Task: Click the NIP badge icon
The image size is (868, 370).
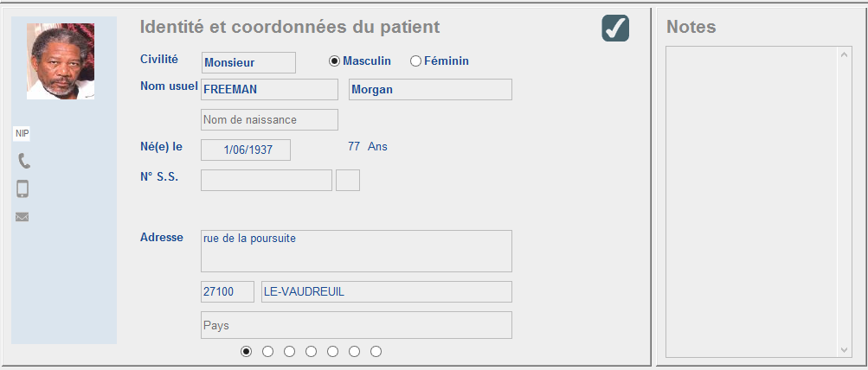Action: (23, 134)
